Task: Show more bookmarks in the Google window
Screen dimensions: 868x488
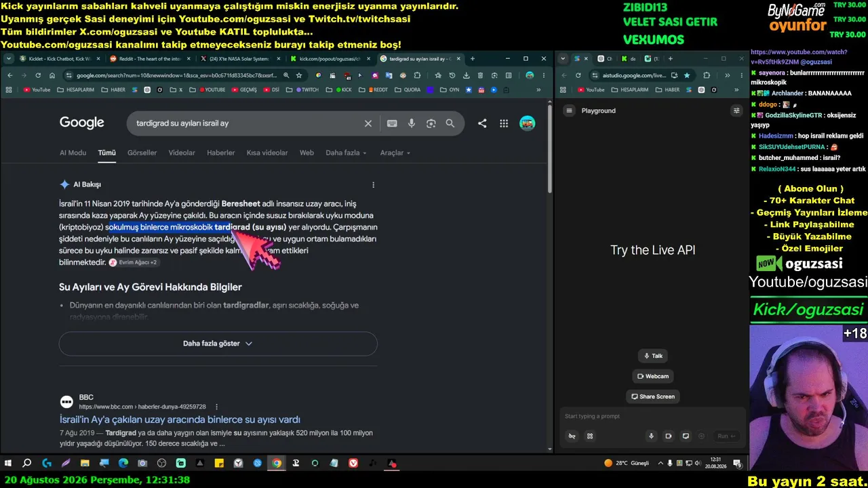Action: coord(539,89)
